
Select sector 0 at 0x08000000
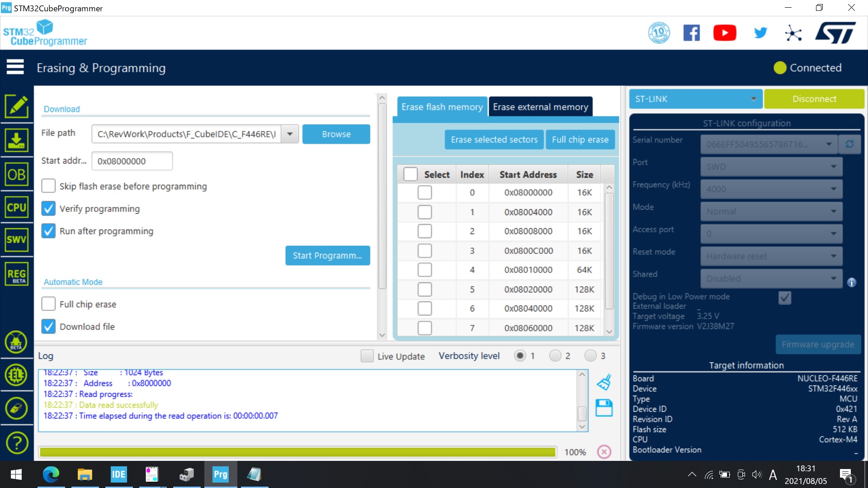pos(425,192)
